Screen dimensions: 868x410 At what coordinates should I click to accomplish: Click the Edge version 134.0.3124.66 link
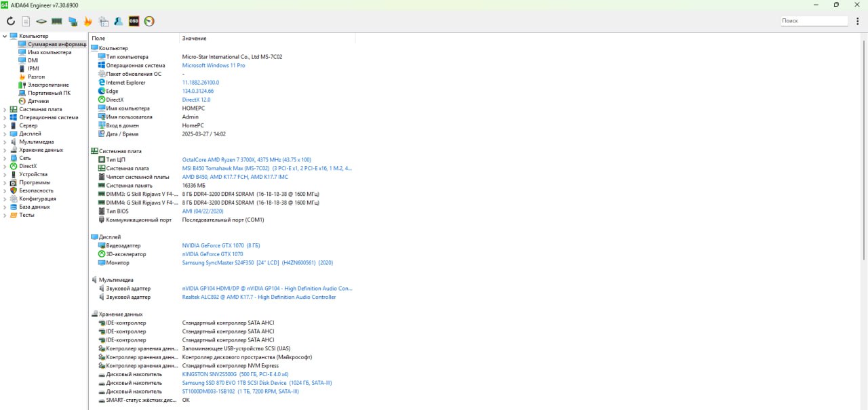(198, 91)
